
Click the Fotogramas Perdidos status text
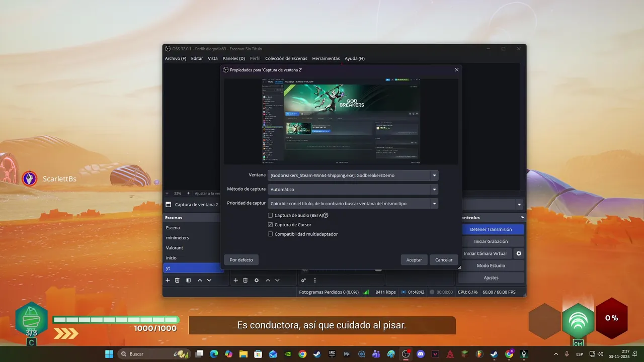(x=329, y=292)
